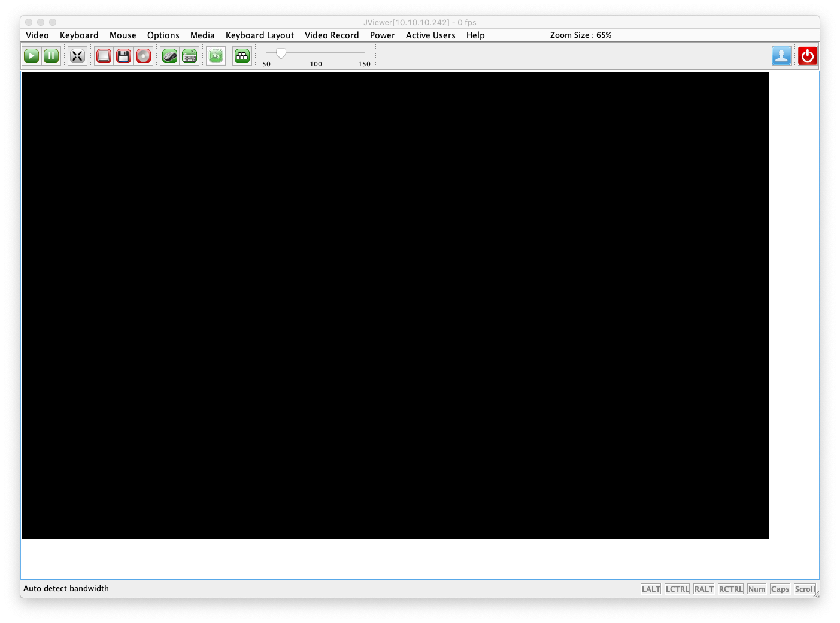Click the green Play redirection button

[x=32, y=56]
